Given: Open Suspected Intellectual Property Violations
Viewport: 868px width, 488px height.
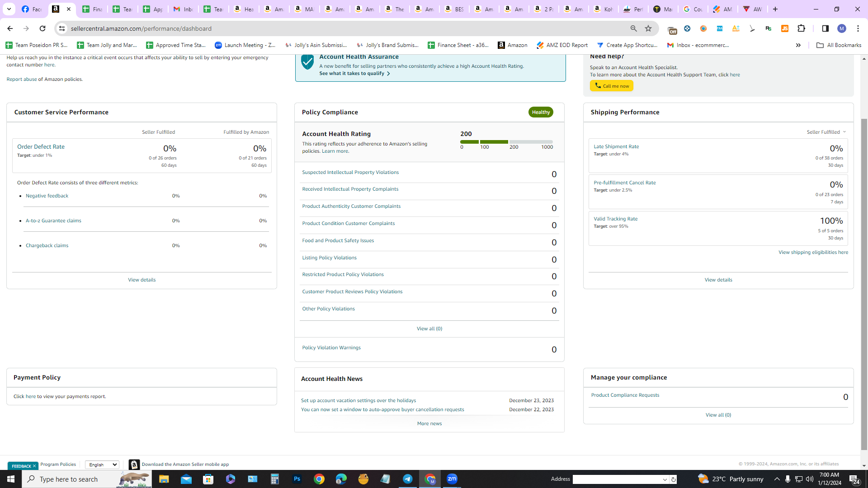Looking at the screenshot, I should pos(350,172).
